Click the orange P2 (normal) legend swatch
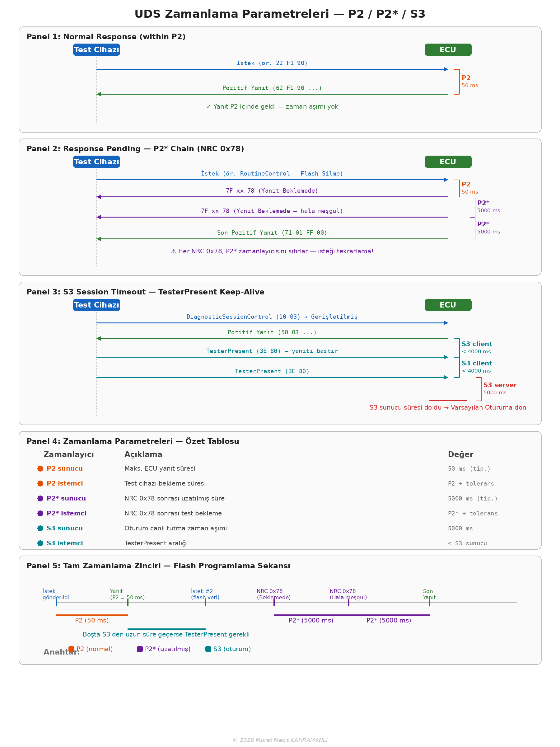 click(x=71, y=649)
